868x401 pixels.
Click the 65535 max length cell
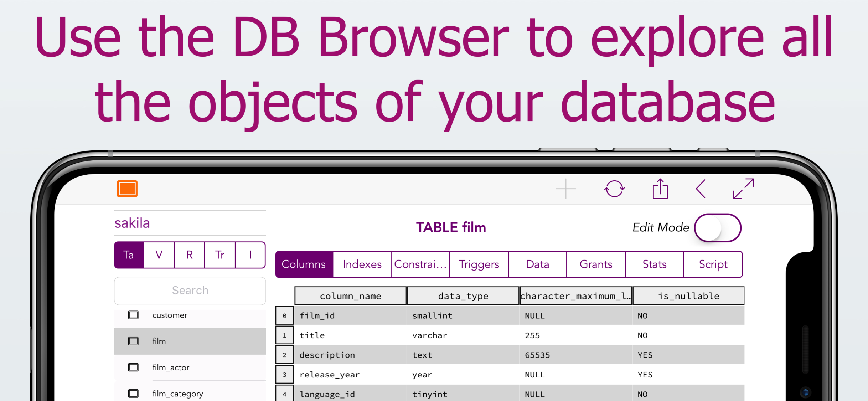coord(576,355)
